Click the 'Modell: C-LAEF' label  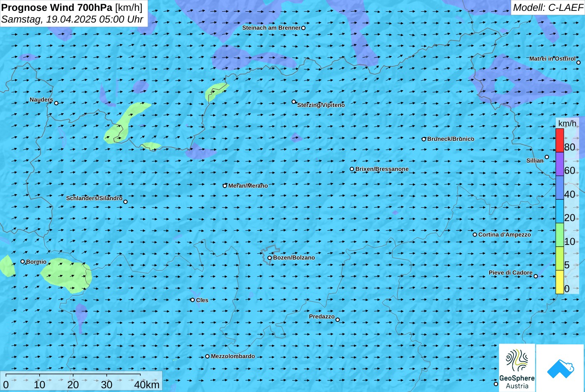pos(548,7)
